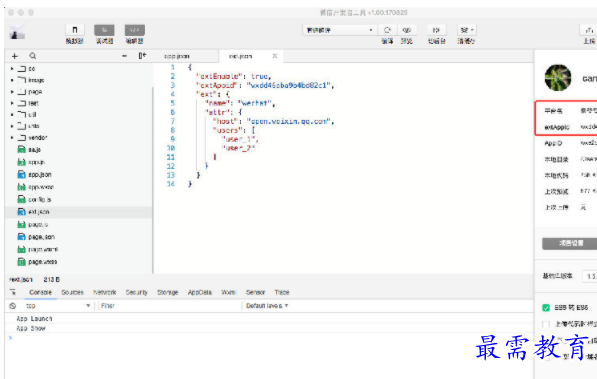Switch to the app.json editor tab
This screenshot has width=597, height=379.
(177, 56)
